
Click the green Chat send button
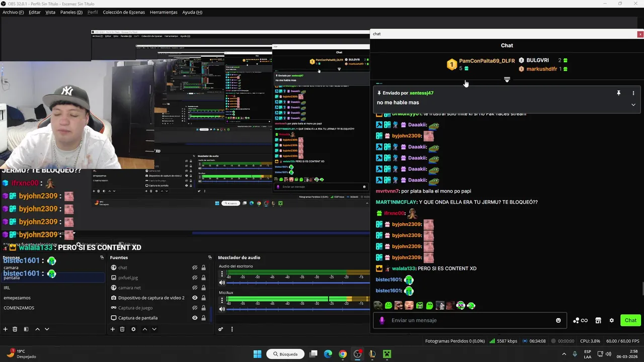(630, 320)
